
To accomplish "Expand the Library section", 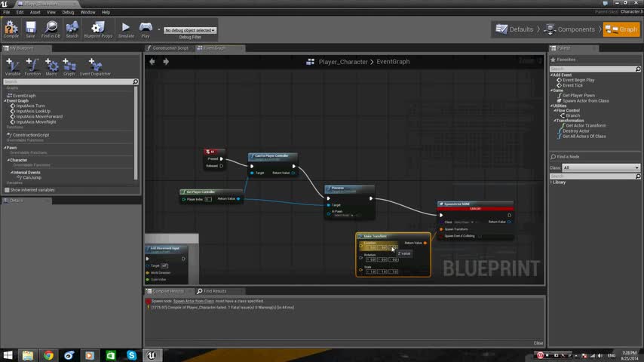I will point(551,183).
